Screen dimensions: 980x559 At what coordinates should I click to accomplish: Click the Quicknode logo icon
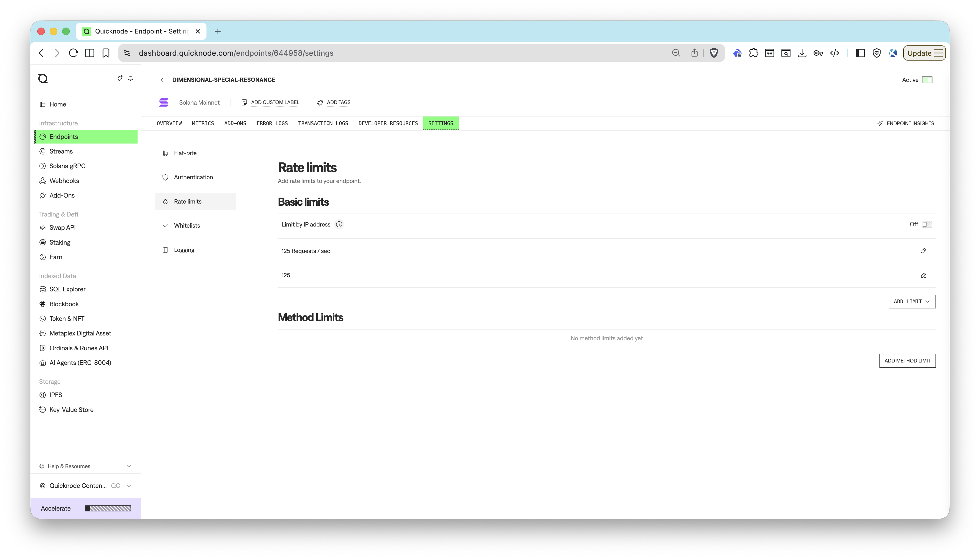43,78
